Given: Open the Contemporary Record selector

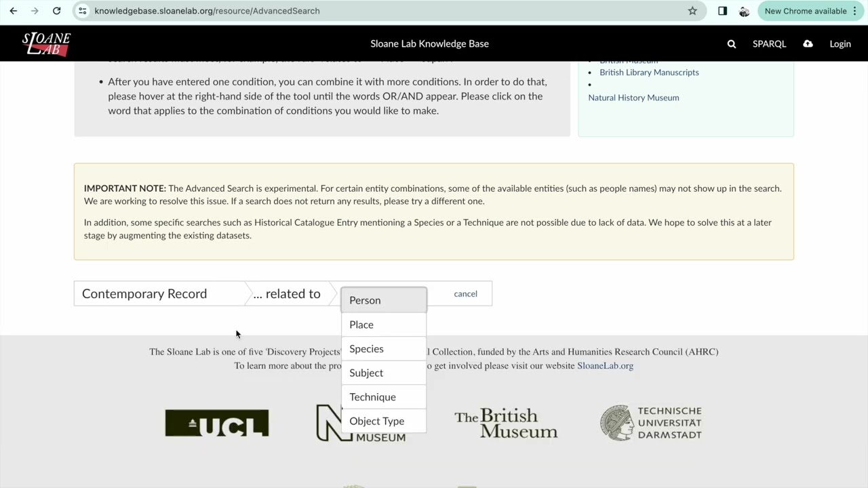Looking at the screenshot, I should tap(159, 293).
